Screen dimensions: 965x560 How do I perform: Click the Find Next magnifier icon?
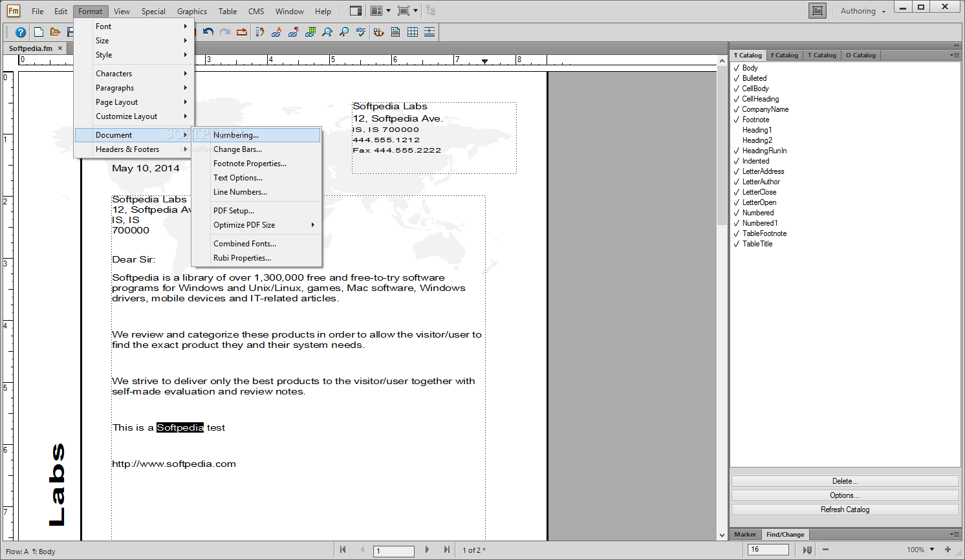344,32
